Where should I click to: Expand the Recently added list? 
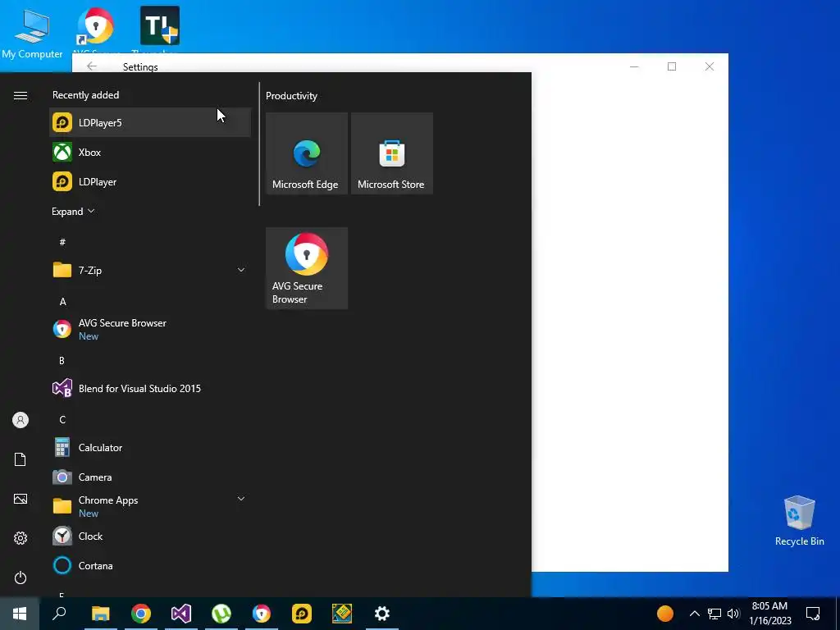[x=73, y=211]
